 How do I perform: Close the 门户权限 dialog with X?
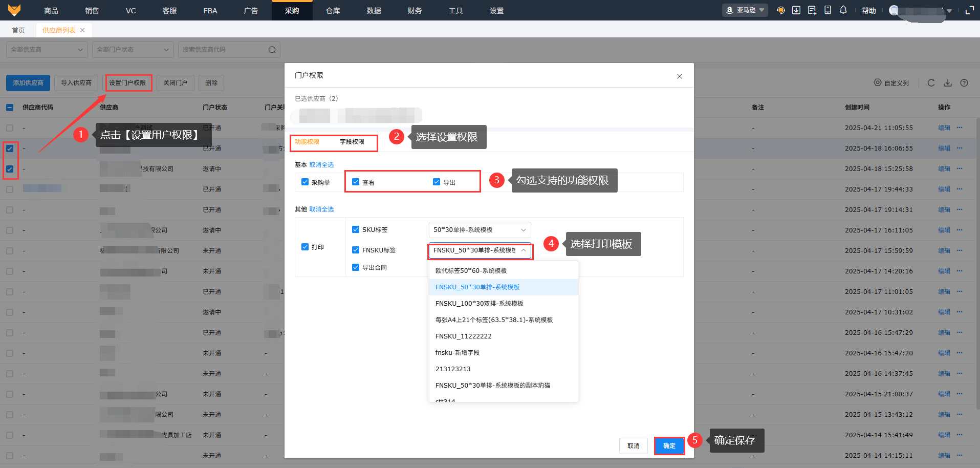[x=679, y=76]
